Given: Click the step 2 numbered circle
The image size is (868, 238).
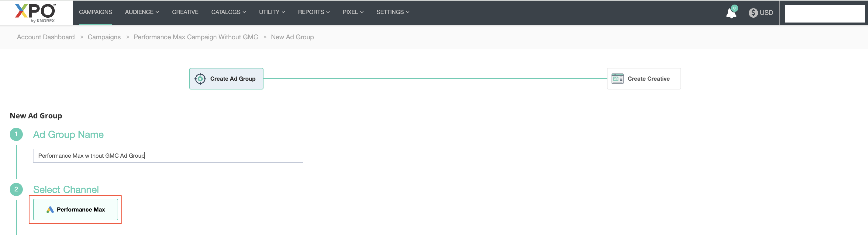Looking at the screenshot, I should click(16, 189).
